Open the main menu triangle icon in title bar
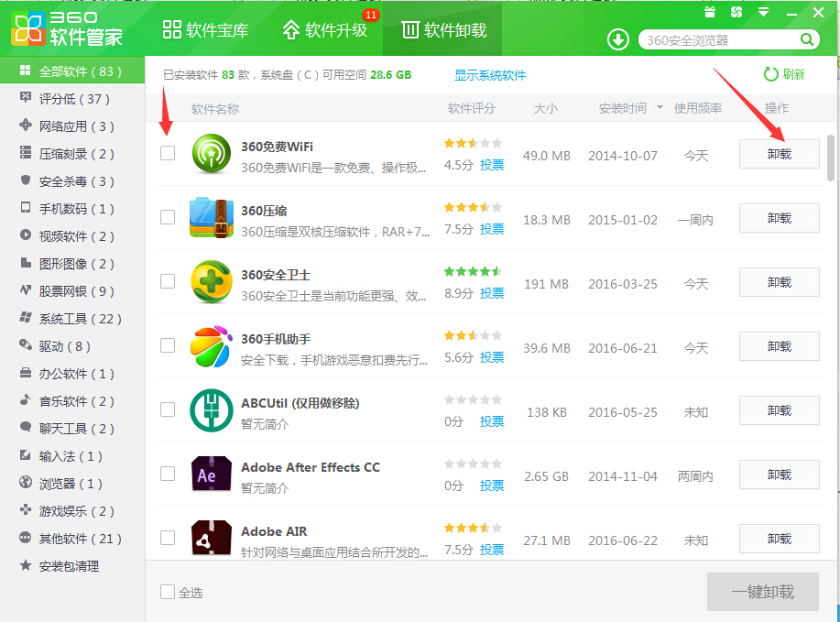 pyautogui.click(x=764, y=12)
